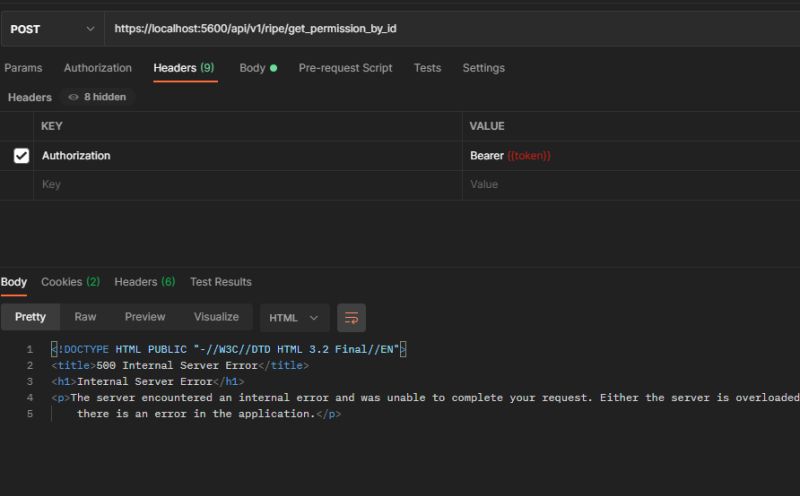Select the Headers (9) request tab

pos(184,68)
